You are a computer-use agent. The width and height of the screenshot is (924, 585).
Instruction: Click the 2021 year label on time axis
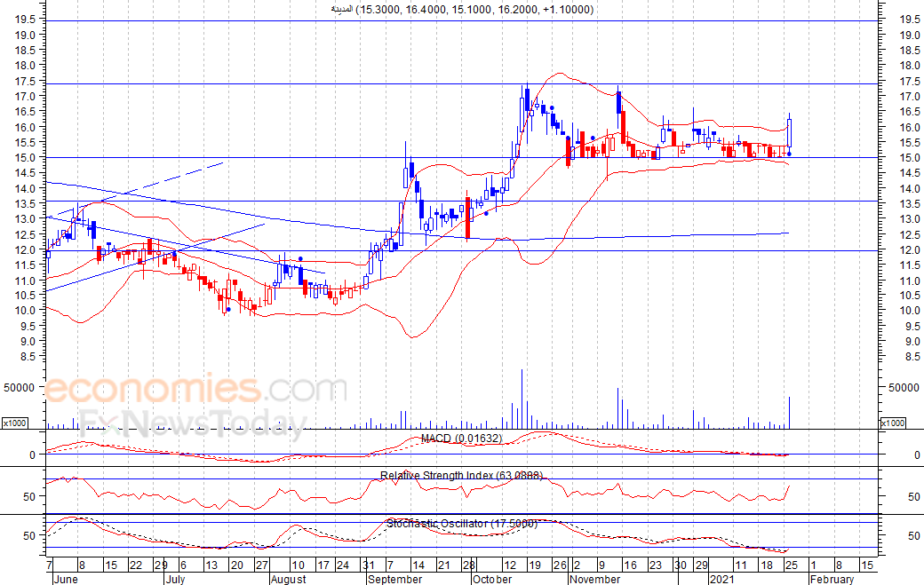[x=721, y=579]
